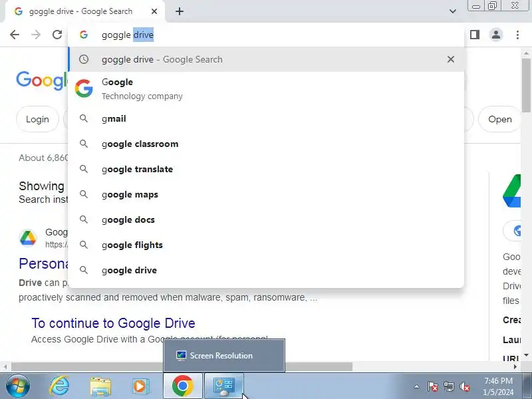Open the Windows Start button
Screen dimensions: 532x399
coord(18,386)
